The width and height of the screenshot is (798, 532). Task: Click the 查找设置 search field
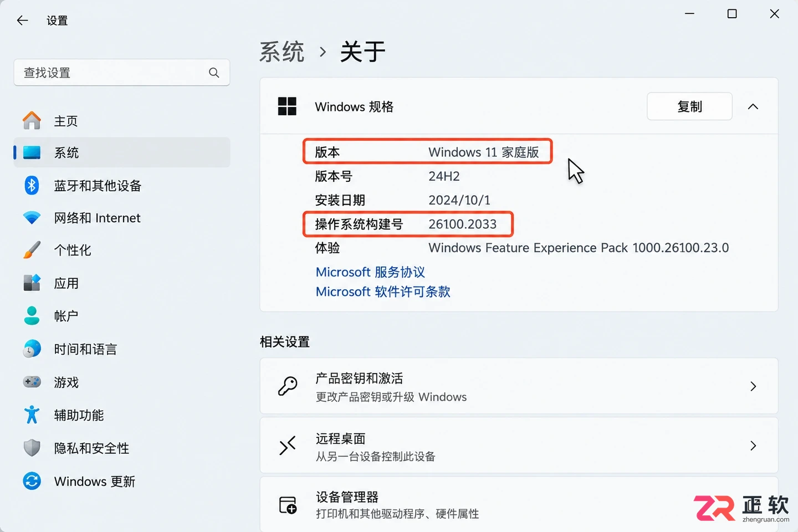pyautogui.click(x=121, y=73)
